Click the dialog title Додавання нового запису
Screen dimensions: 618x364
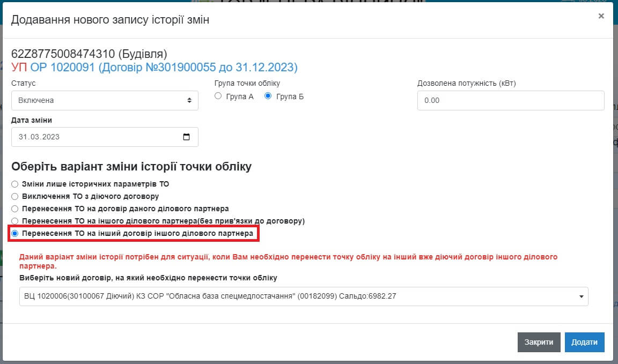point(110,20)
